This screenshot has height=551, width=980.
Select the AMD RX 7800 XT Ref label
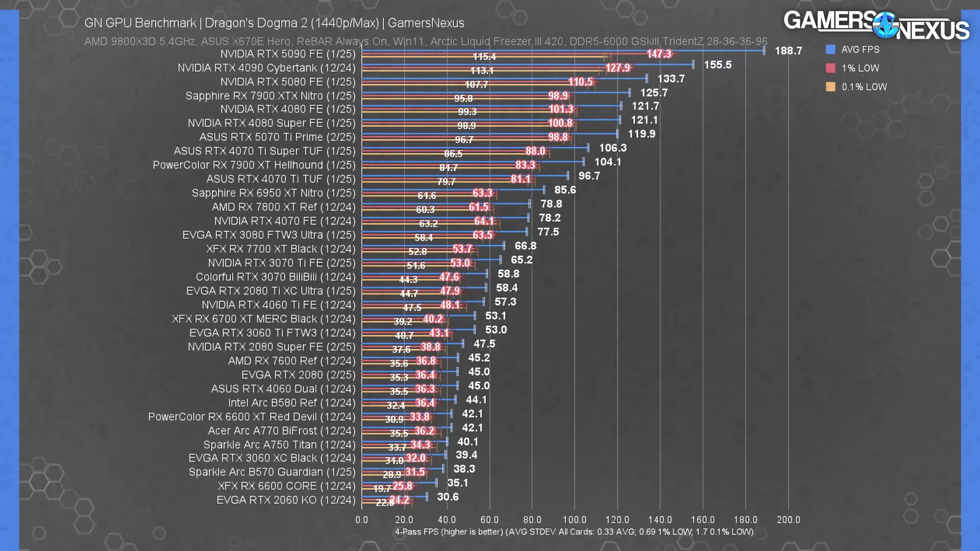click(283, 207)
